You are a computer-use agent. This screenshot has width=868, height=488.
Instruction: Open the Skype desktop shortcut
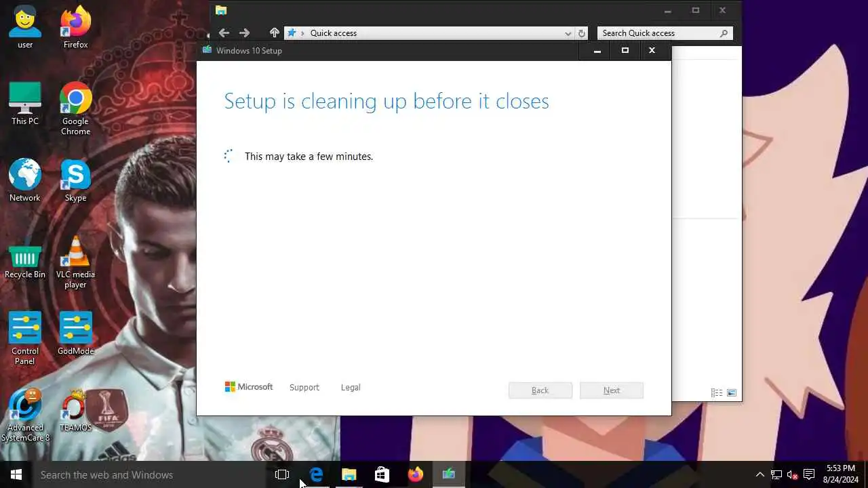coord(75,180)
